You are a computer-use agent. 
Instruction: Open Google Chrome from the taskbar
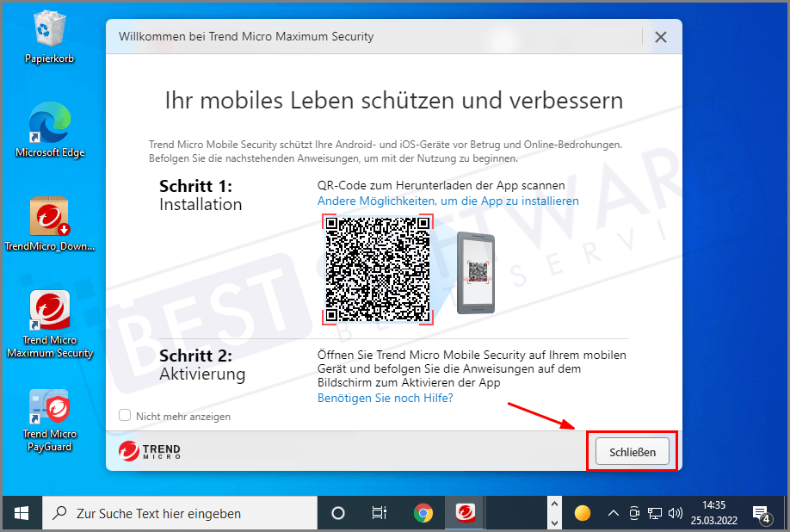tap(423, 512)
